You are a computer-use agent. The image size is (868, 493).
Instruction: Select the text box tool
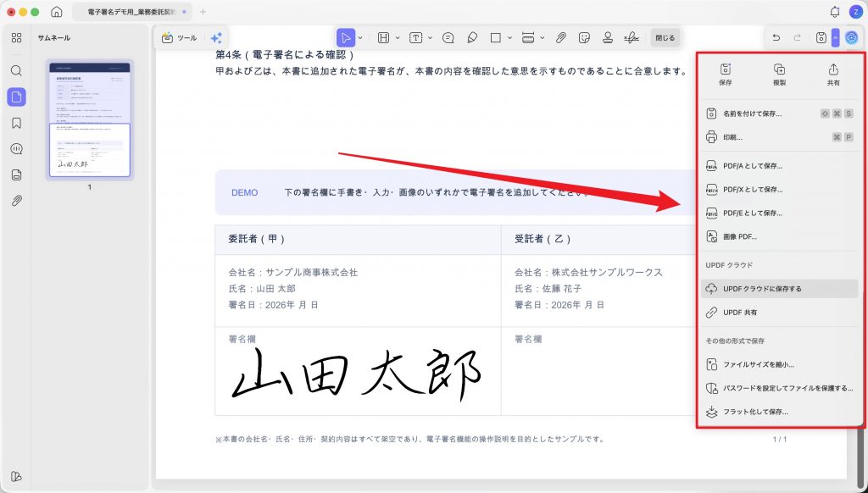click(x=415, y=37)
